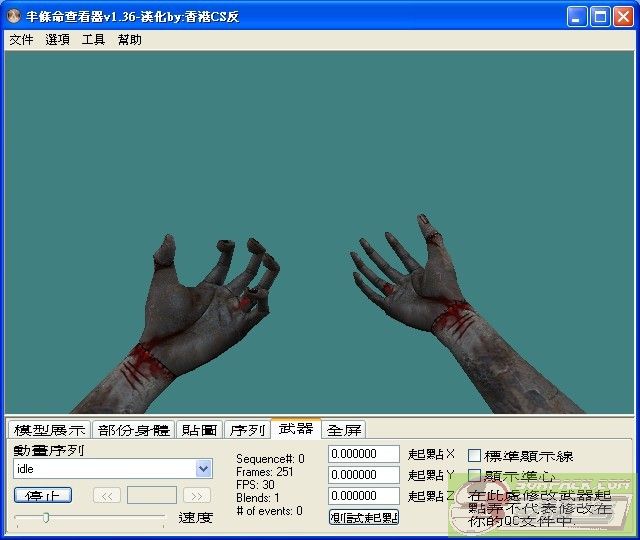The height and width of the screenshot is (540, 640).
Task: Click the animation speed slider
Action: tap(89, 517)
